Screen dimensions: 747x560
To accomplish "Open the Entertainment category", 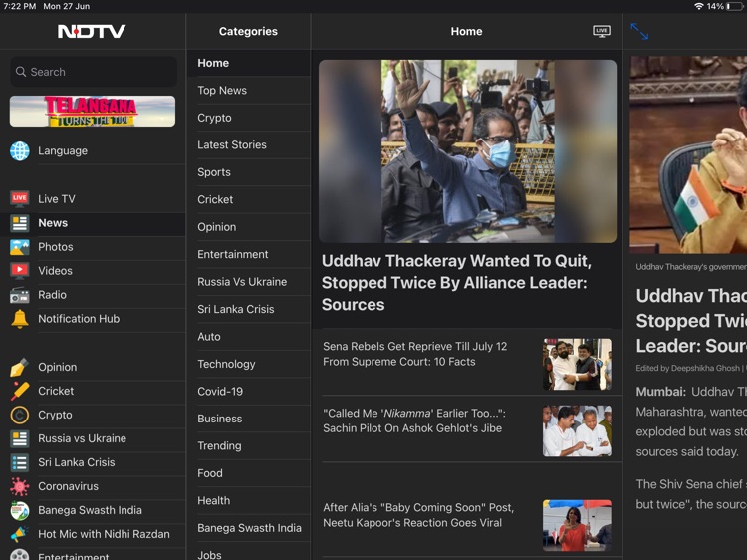I will pos(249,254).
